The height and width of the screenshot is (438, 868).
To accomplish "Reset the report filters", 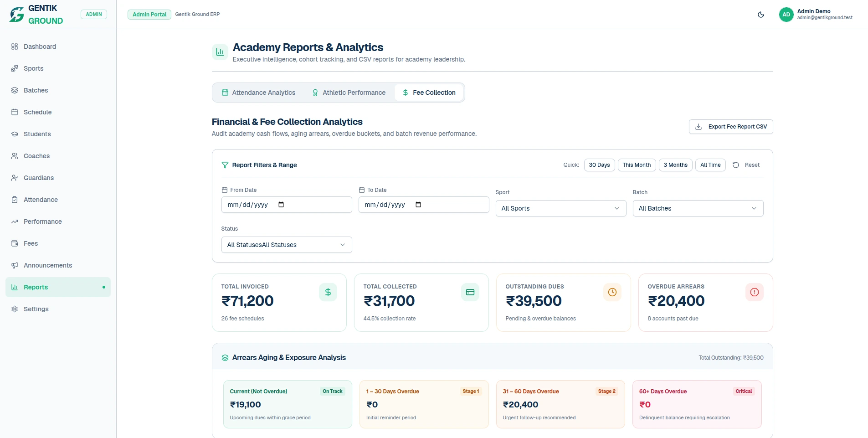I will (746, 165).
